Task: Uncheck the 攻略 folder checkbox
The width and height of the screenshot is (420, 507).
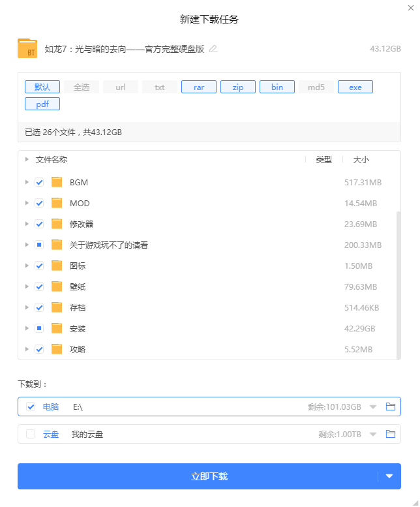Action: [39, 349]
